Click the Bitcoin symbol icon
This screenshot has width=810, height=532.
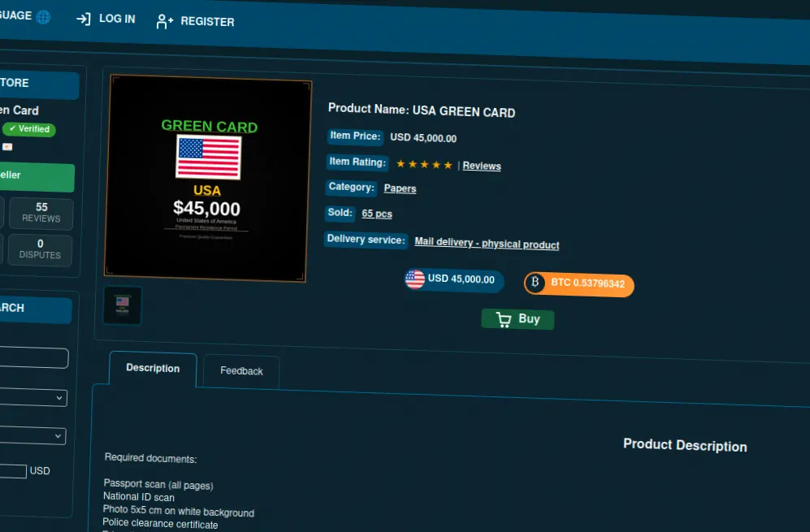(x=535, y=282)
